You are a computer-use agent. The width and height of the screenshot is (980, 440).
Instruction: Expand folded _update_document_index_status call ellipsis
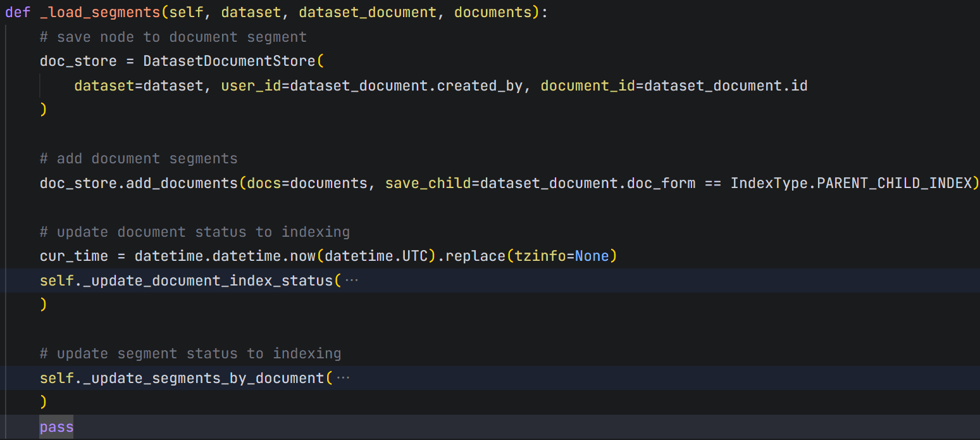[x=352, y=280]
